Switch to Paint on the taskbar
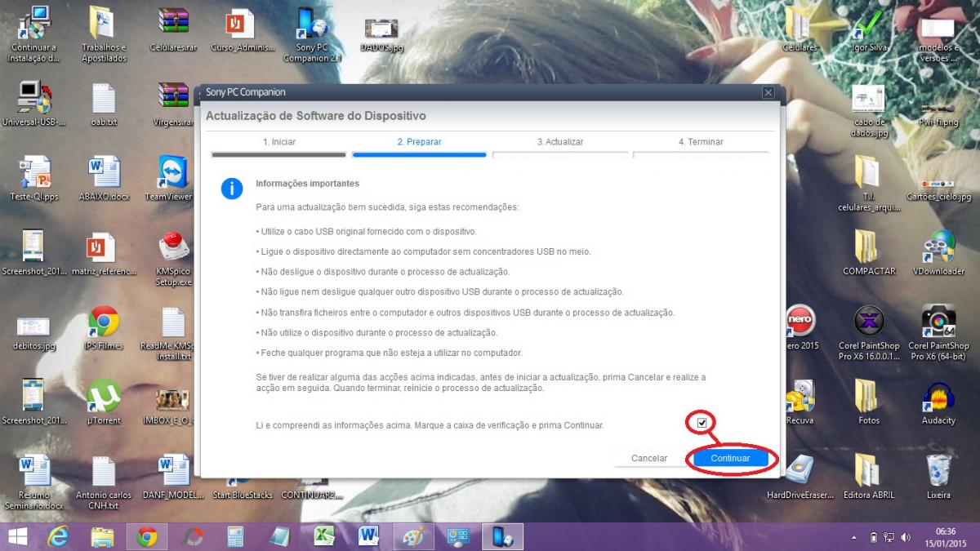This screenshot has height=551, width=980. [413, 536]
